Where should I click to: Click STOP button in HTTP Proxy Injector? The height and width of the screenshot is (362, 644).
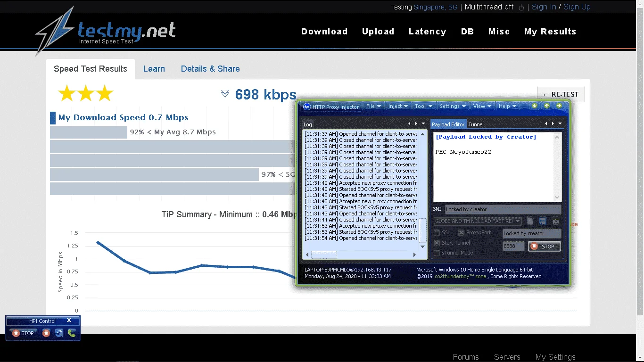545,247
